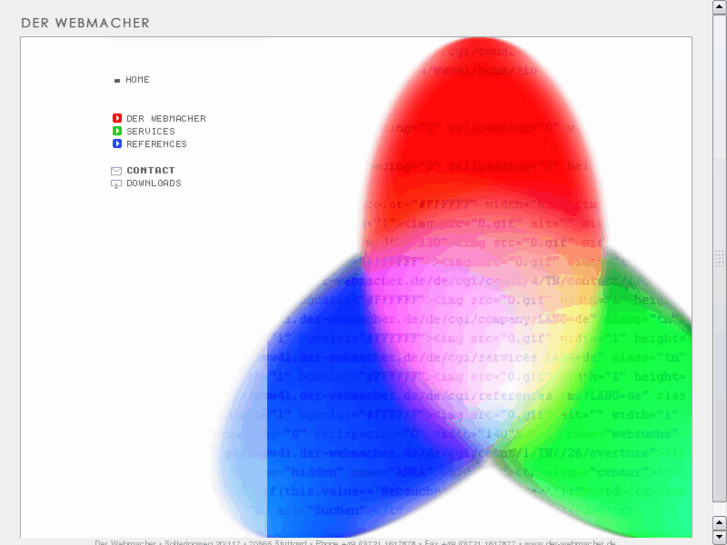The image size is (727, 545).
Task: Open the DER WEBMACHER menu link
Action: (166, 119)
